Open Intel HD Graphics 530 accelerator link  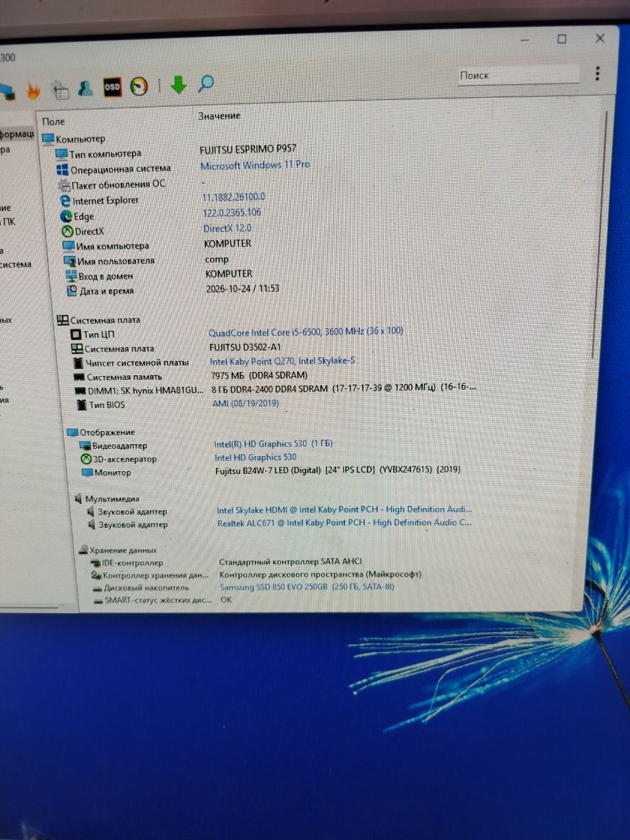[x=255, y=457]
